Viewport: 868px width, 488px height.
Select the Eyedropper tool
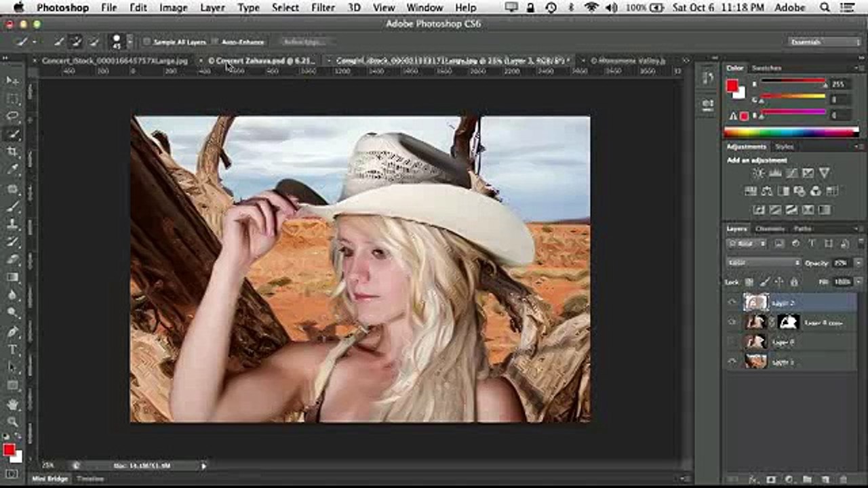[x=13, y=169]
